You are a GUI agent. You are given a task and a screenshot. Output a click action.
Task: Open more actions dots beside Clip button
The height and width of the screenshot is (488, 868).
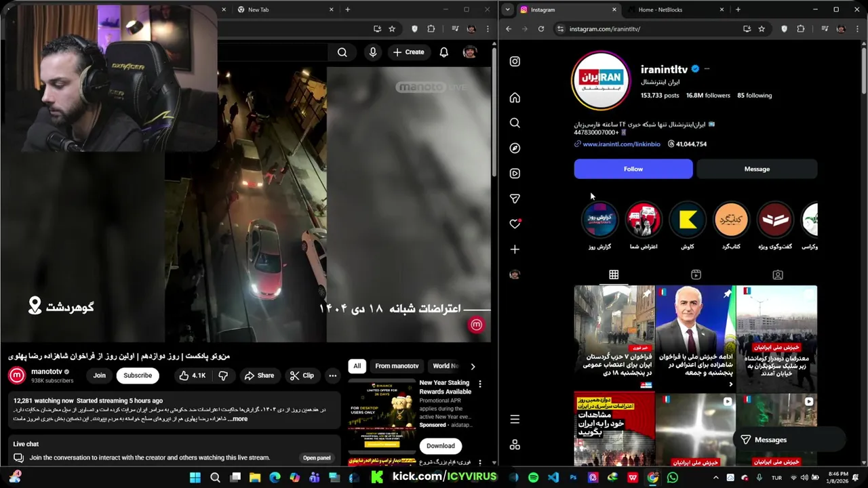[x=332, y=375]
